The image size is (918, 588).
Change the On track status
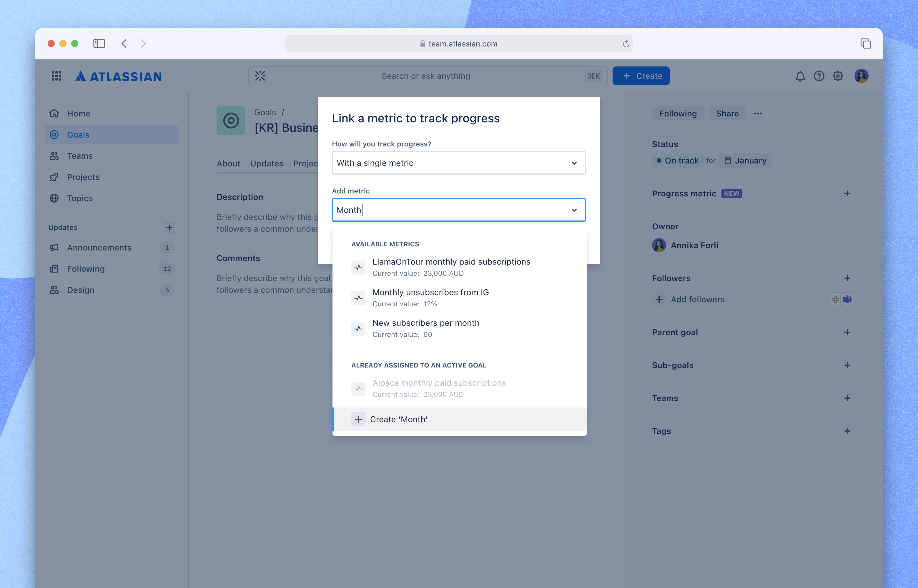677,161
